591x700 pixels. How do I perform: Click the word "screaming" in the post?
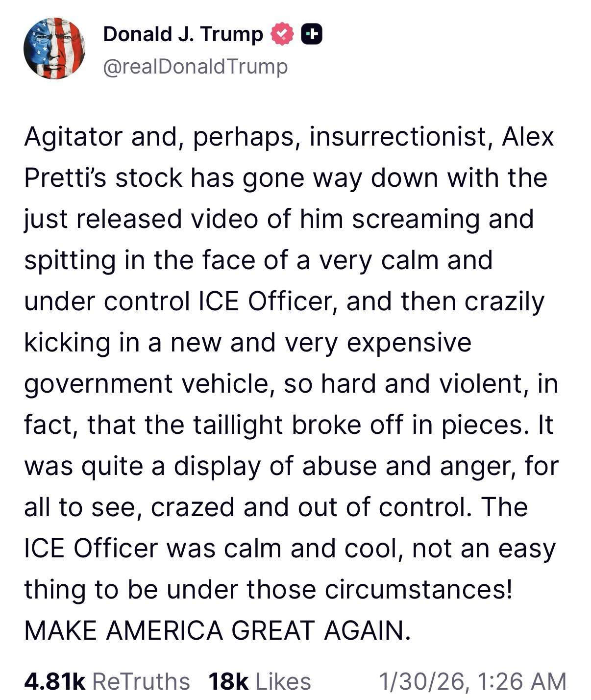[x=416, y=219]
